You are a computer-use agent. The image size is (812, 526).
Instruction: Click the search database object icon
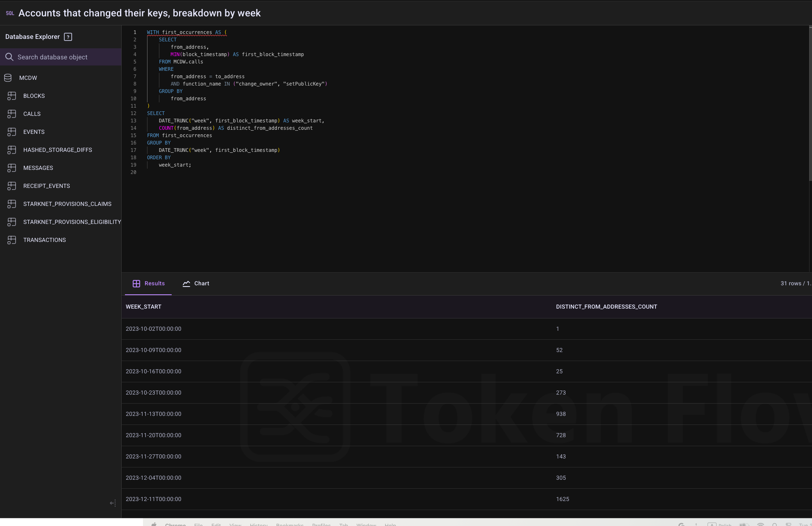click(9, 57)
